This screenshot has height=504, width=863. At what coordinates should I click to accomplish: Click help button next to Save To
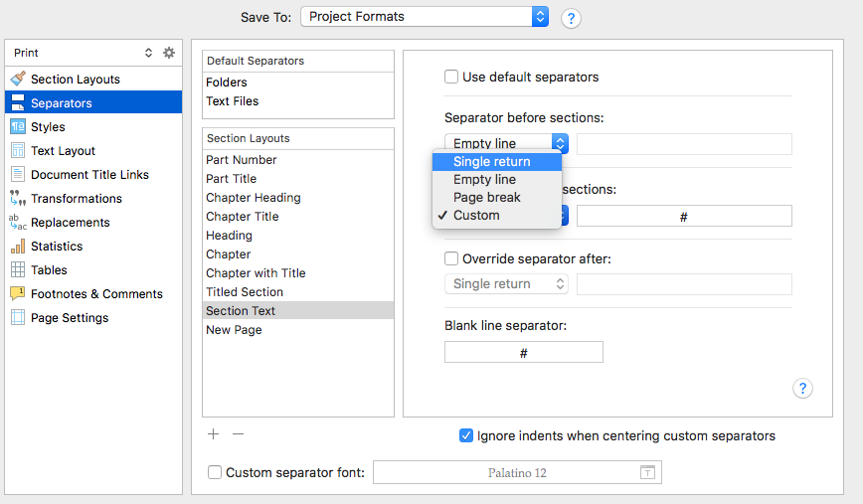click(571, 18)
